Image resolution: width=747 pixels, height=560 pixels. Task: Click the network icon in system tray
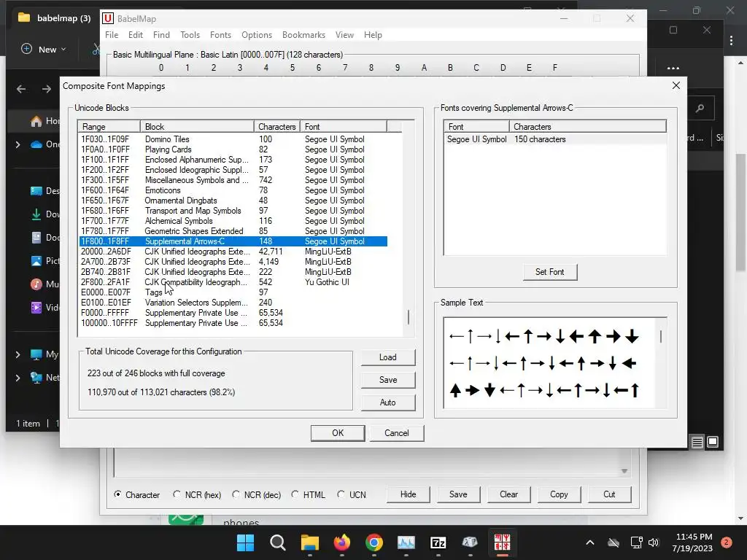tap(636, 542)
